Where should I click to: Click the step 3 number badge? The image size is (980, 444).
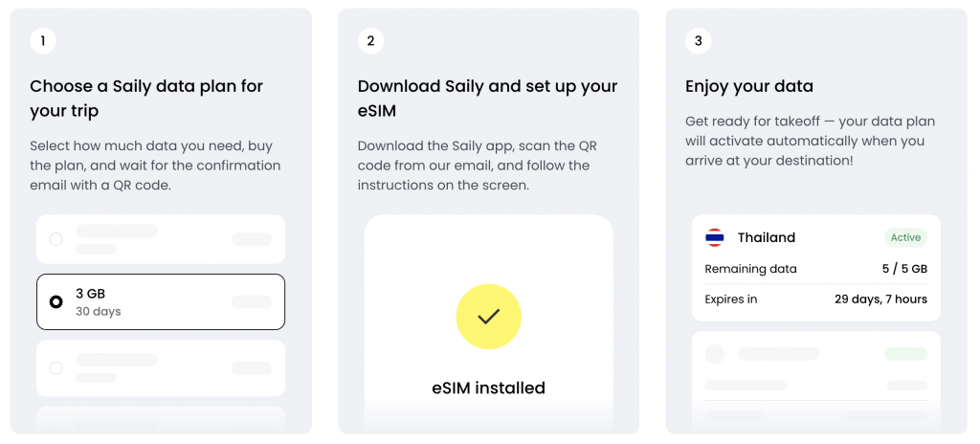click(698, 41)
